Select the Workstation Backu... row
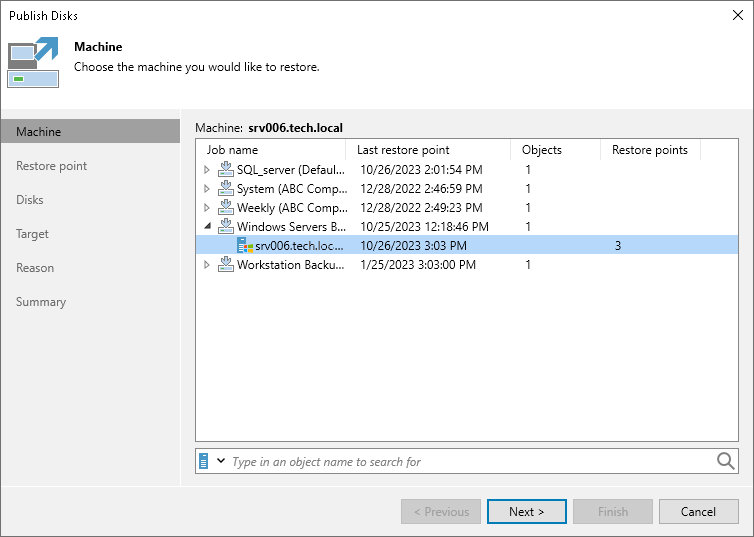This screenshot has height=537, width=754. pyautogui.click(x=467, y=264)
